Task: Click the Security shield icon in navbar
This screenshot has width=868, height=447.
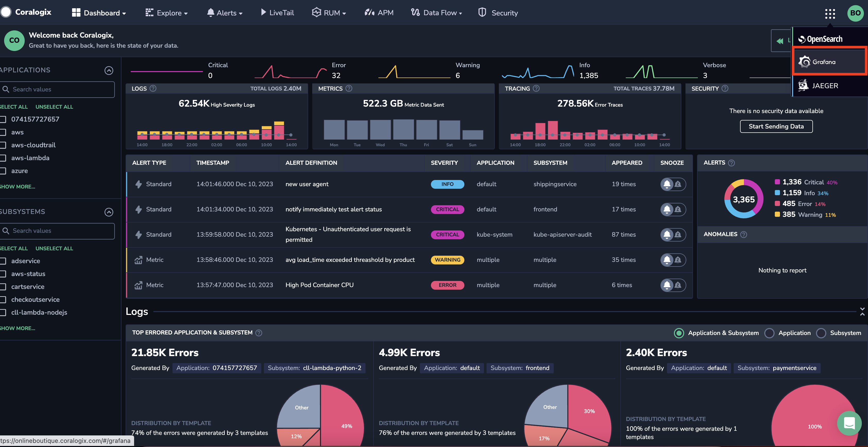Action: point(482,12)
